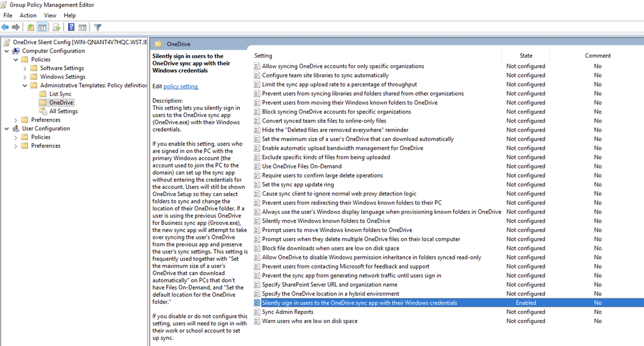Click the Forward arrow in the toolbar
Screen dimensions: 644x346
pos(16,27)
